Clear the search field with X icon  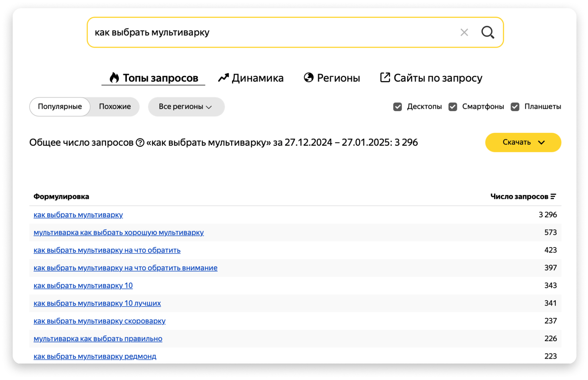(x=464, y=32)
